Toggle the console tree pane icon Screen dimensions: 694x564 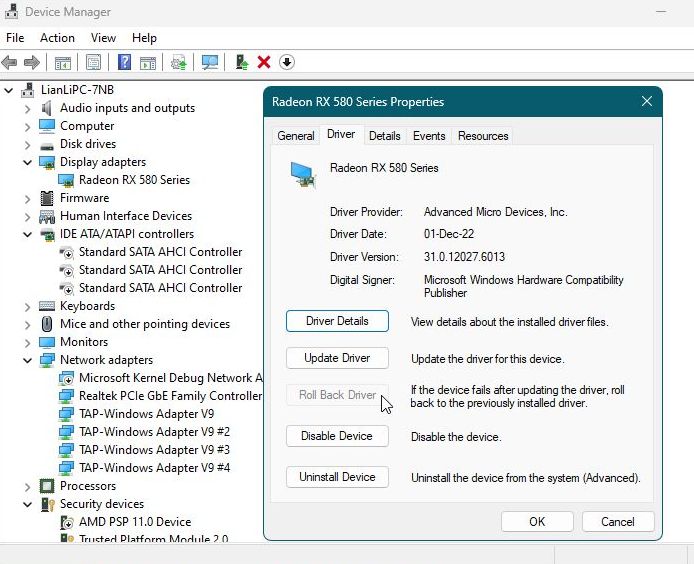click(x=62, y=62)
